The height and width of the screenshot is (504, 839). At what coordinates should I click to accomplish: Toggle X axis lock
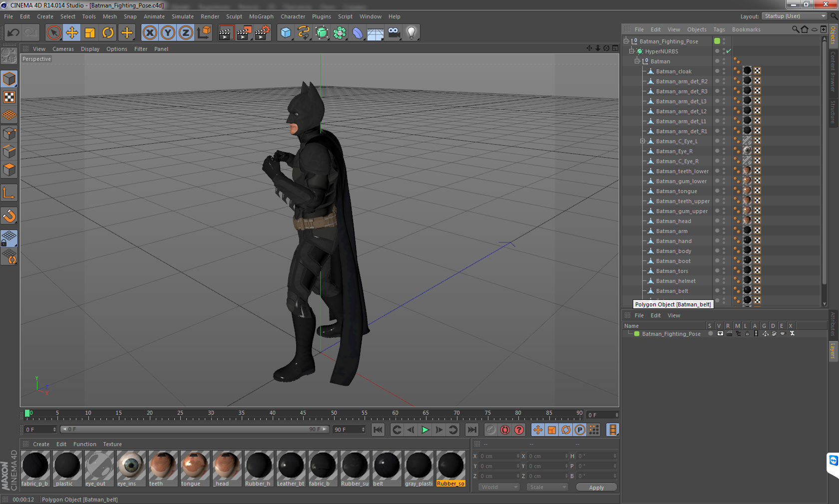(149, 33)
